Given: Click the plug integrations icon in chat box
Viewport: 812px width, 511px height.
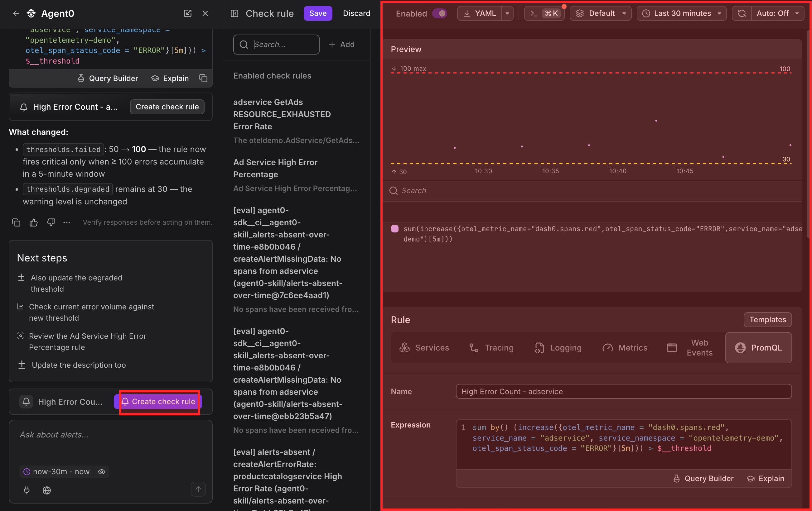Looking at the screenshot, I should (27, 490).
